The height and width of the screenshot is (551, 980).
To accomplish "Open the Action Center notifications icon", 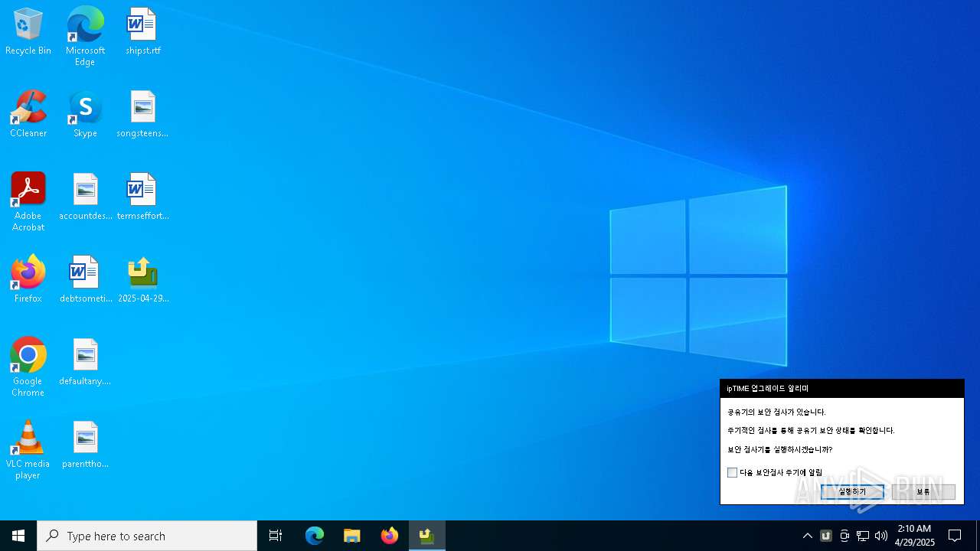I will 955,536.
